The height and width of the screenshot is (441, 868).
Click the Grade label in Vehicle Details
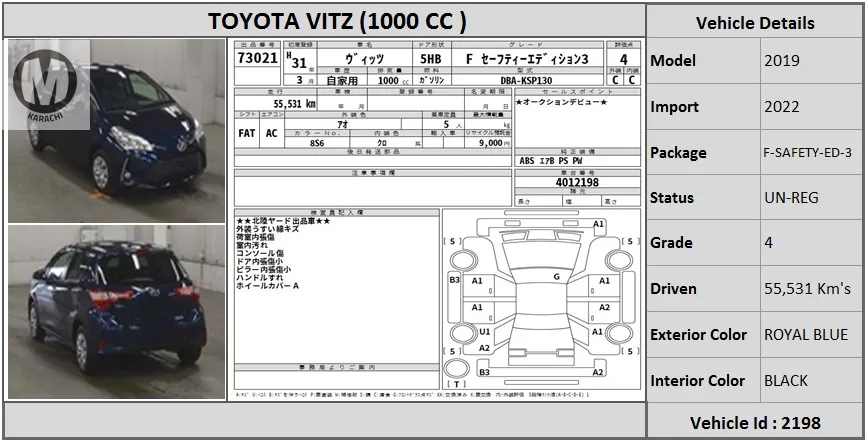(671, 243)
